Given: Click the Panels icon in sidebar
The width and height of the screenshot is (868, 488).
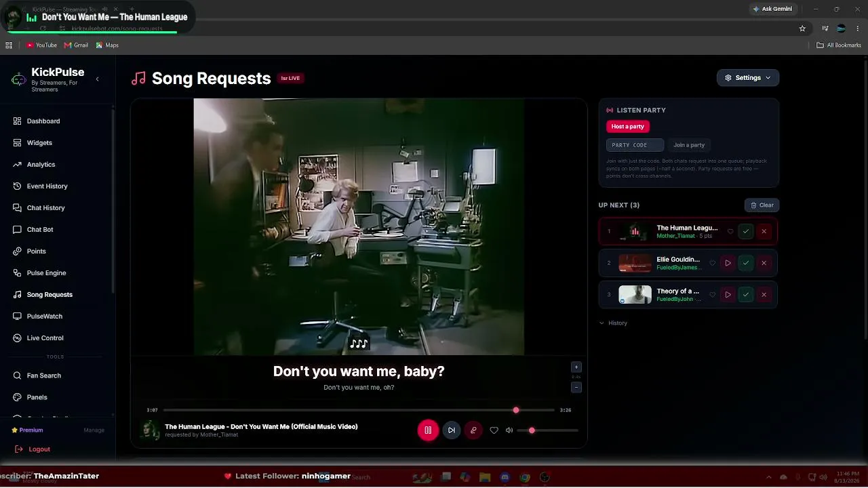Looking at the screenshot, I should click(17, 397).
